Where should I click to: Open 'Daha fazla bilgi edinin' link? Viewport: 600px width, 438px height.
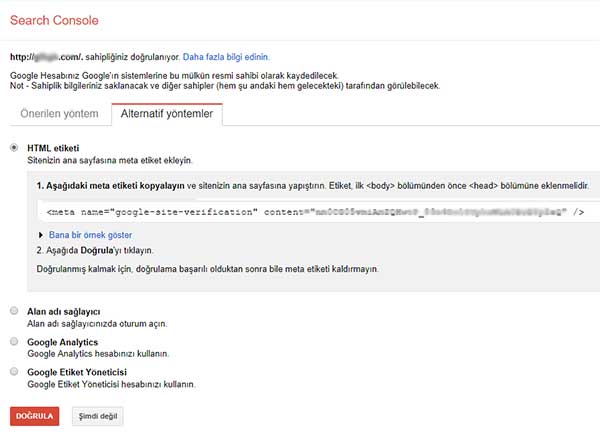coord(226,57)
